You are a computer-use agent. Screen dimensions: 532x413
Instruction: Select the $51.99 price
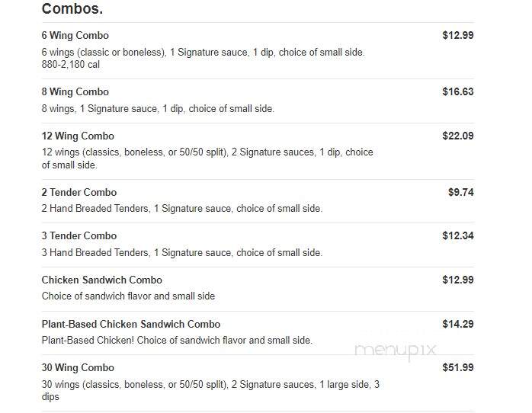point(458,367)
